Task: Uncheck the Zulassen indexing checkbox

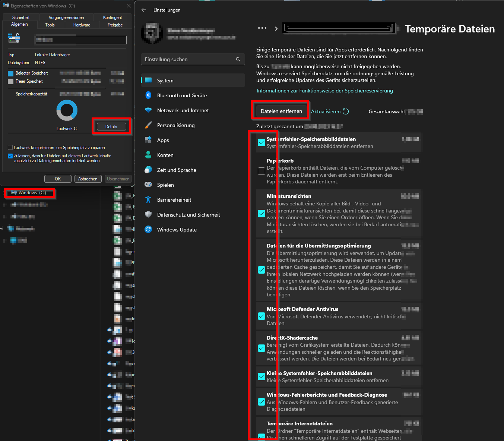Action: point(10,156)
